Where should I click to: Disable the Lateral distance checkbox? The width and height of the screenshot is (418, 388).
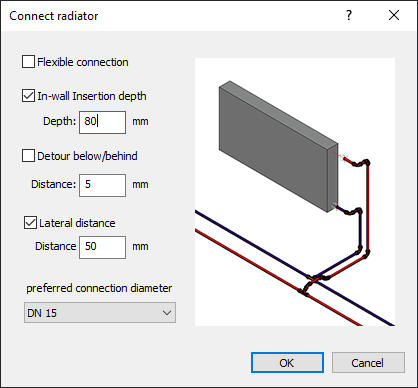(x=30, y=223)
